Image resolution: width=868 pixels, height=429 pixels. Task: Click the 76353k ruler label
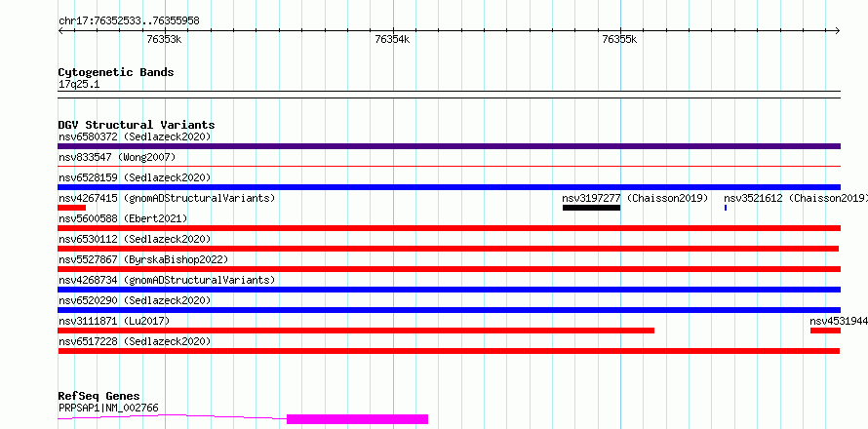click(x=165, y=39)
